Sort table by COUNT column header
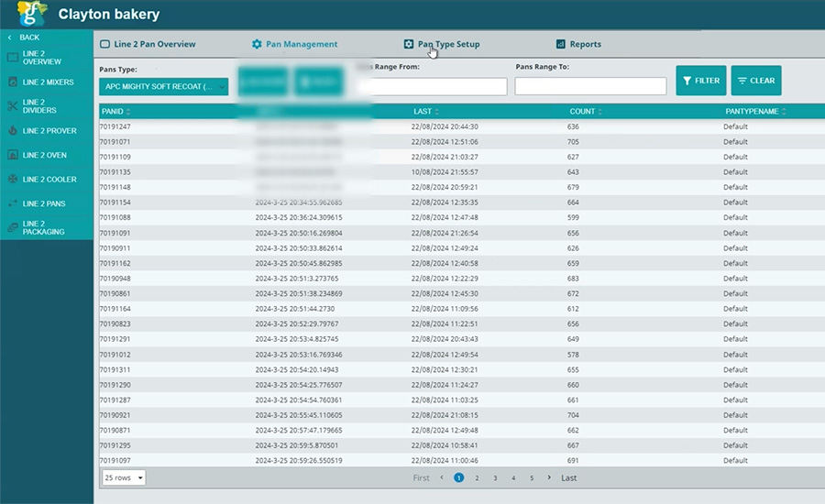Screen dimensions: 825x504 pyautogui.click(x=585, y=111)
